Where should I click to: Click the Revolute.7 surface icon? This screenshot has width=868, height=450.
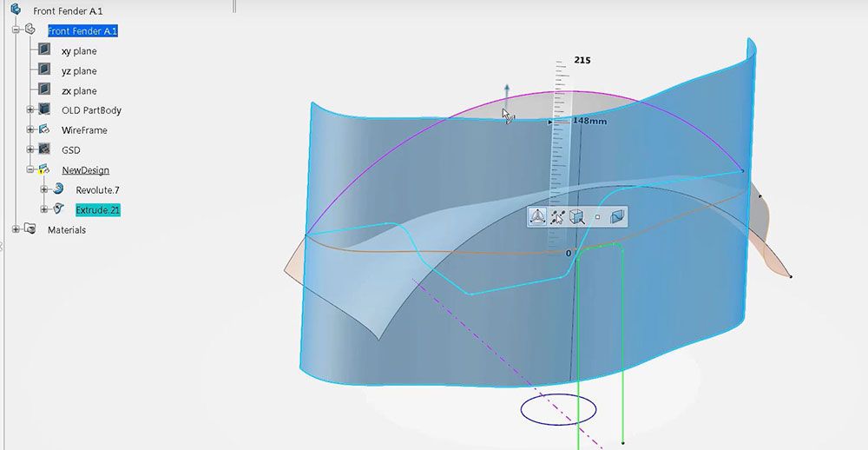(58, 189)
